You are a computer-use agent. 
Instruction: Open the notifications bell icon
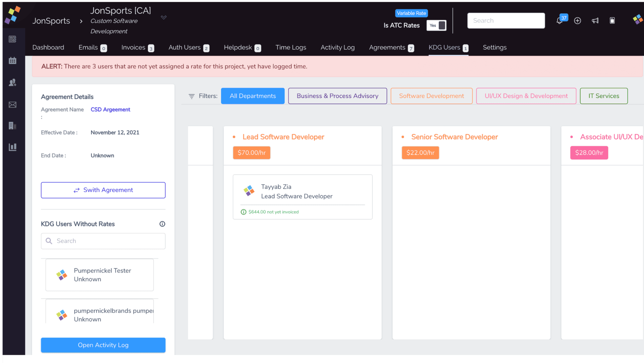click(559, 21)
